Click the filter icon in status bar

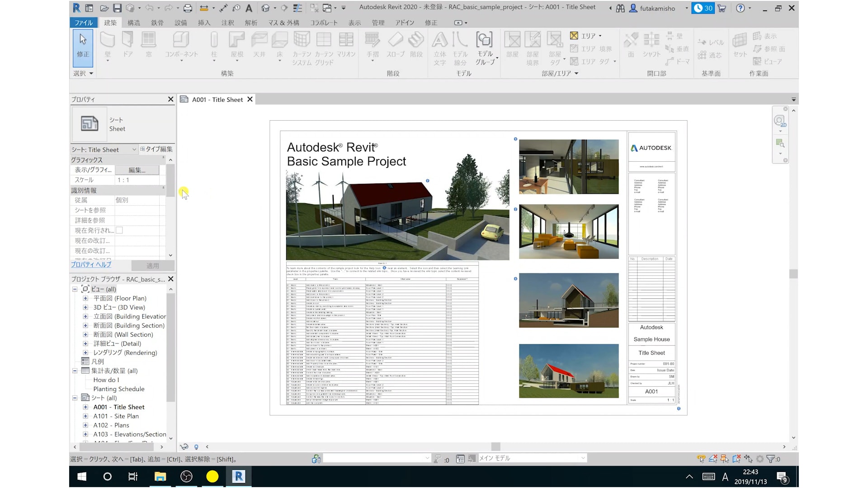[x=771, y=459]
